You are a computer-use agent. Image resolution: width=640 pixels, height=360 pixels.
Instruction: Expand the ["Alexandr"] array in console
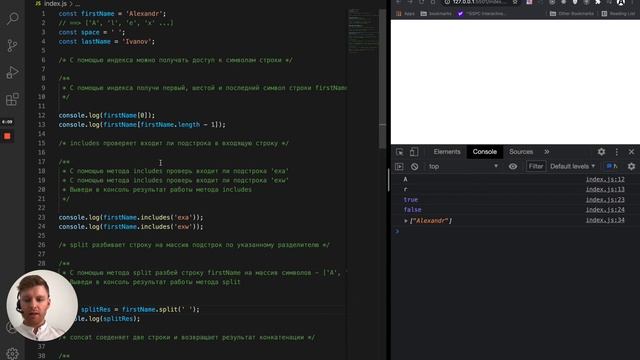coord(406,221)
